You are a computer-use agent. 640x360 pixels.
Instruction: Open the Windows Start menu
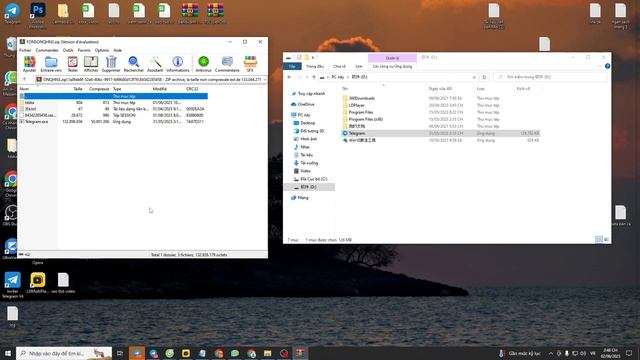tap(8, 353)
